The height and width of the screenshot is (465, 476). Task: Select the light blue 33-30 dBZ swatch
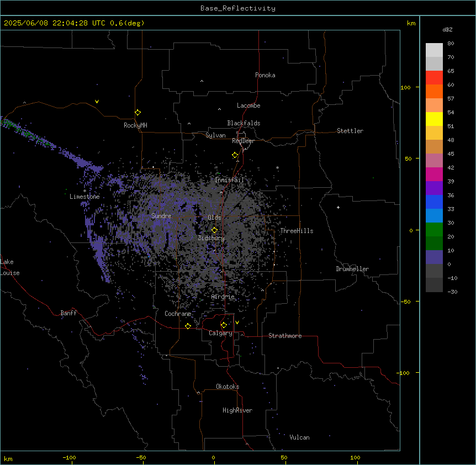434,216
